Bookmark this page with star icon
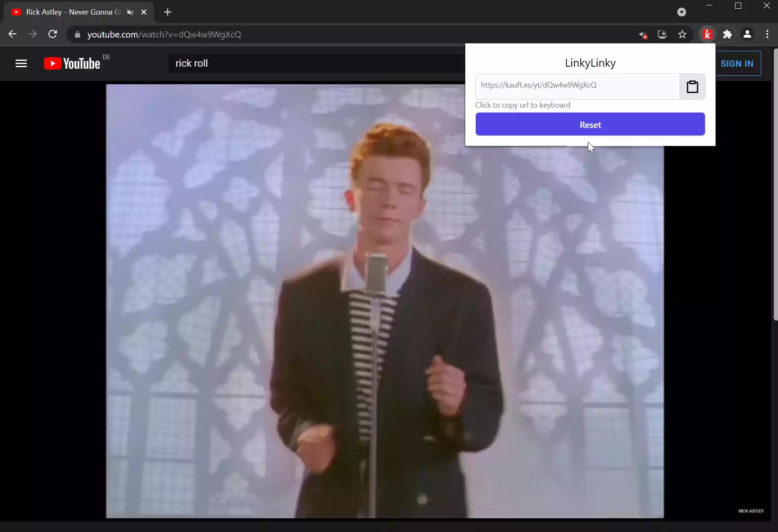This screenshot has height=532, width=778. 682,35
